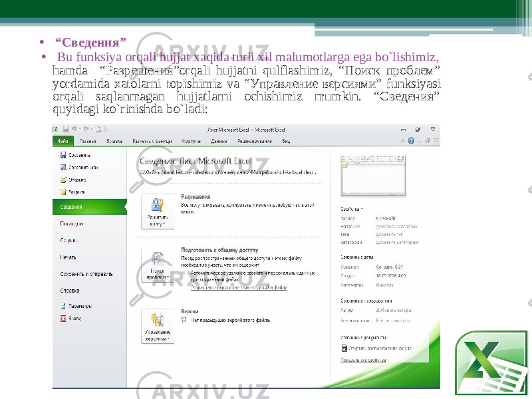
Task: Click the Undo icon in Quick Access Toolbar
Action: coord(74,129)
